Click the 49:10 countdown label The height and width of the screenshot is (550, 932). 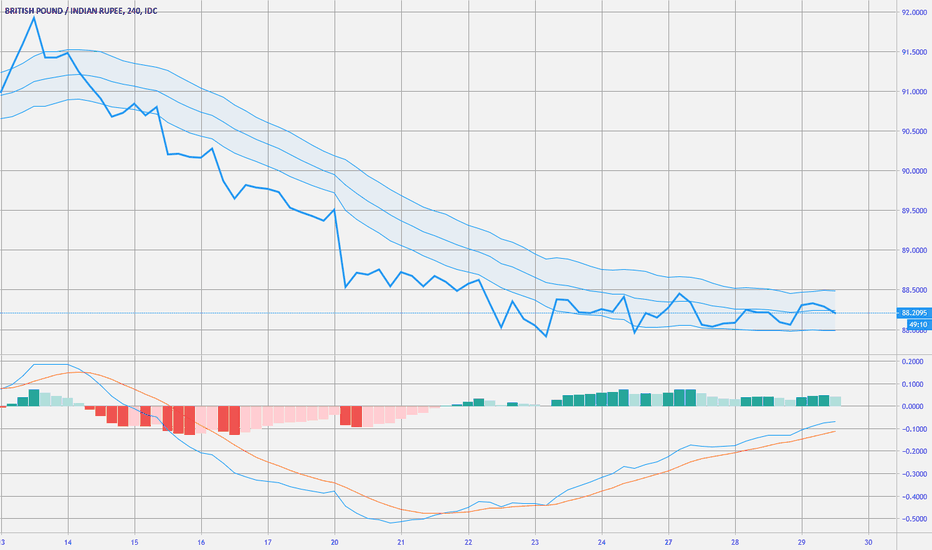pyautogui.click(x=918, y=325)
